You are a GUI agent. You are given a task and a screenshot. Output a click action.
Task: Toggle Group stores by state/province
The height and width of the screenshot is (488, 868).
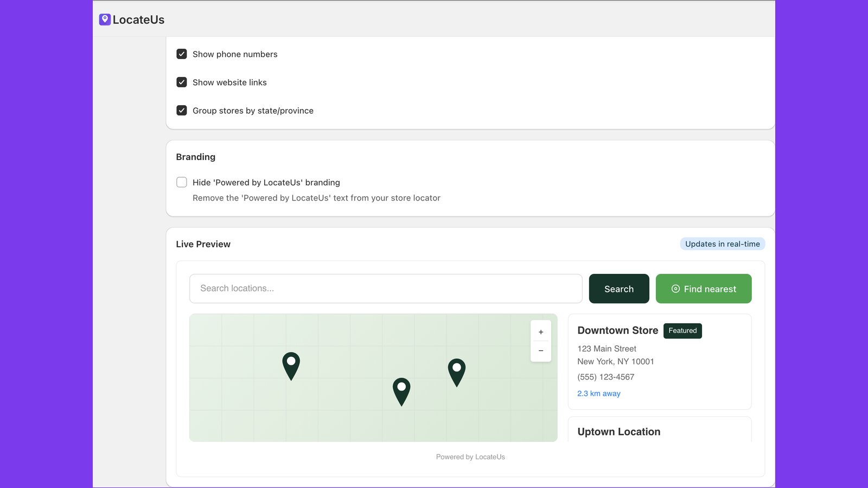click(x=182, y=111)
